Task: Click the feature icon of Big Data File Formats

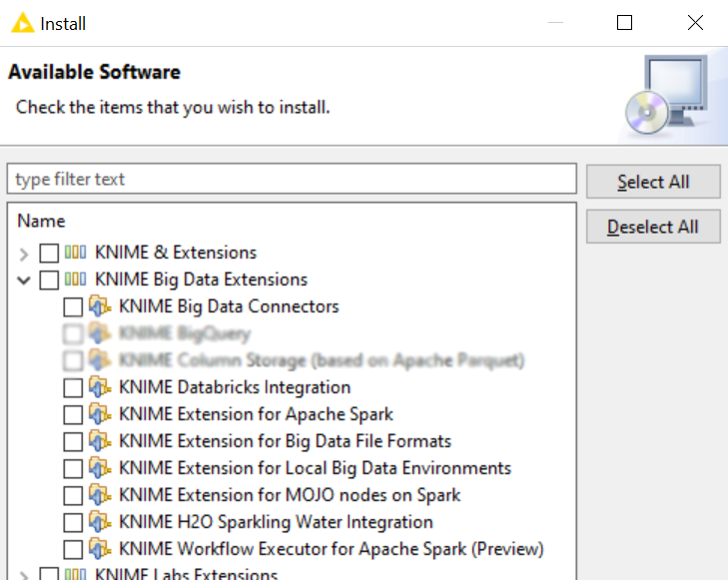Action: click(x=100, y=441)
